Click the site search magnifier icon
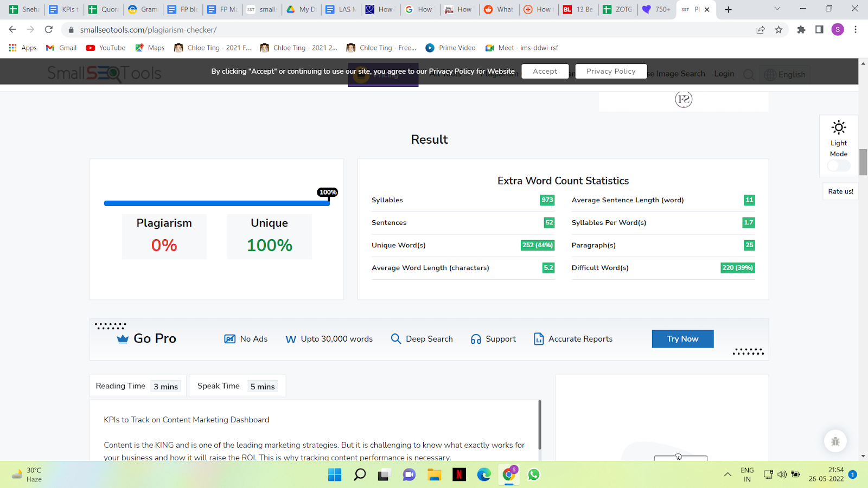Screen dimensions: 868x488 click(x=749, y=74)
